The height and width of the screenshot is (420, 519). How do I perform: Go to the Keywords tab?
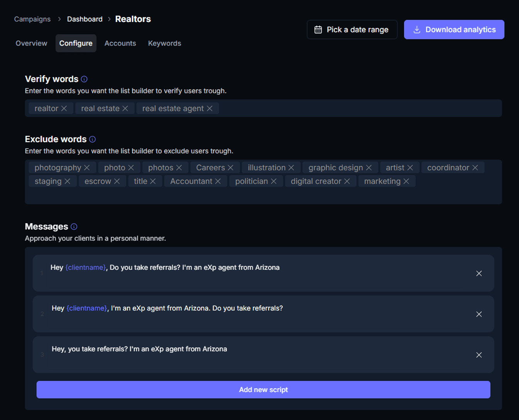(165, 43)
